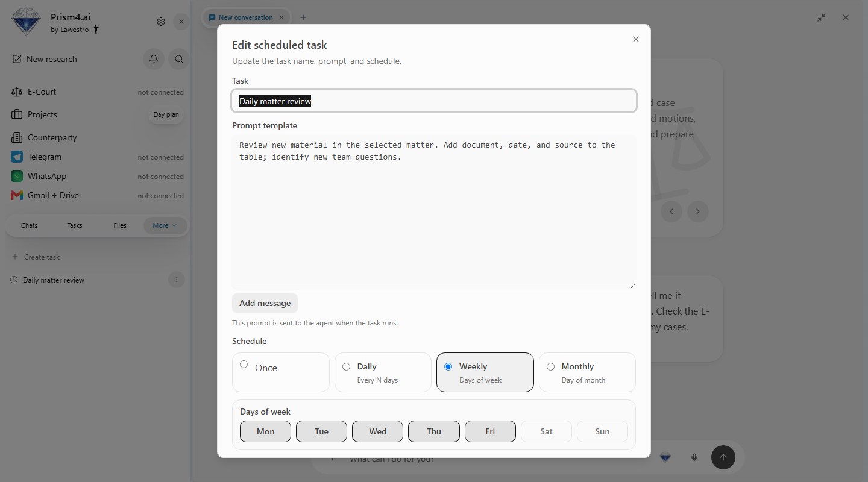
Task: Click the WhatsApp icon
Action: click(17, 176)
